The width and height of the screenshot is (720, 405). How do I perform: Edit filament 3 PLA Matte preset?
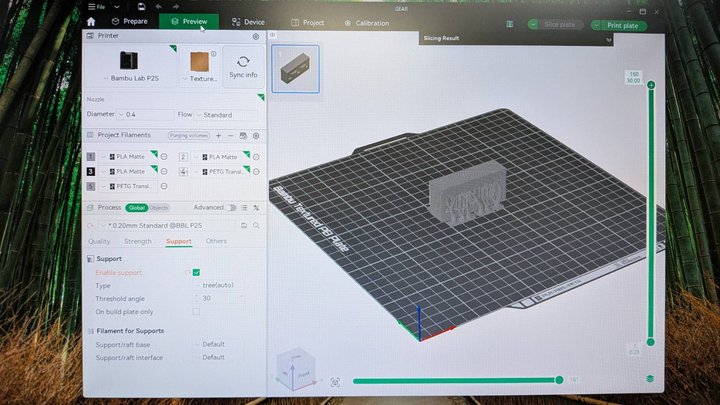coord(164,171)
